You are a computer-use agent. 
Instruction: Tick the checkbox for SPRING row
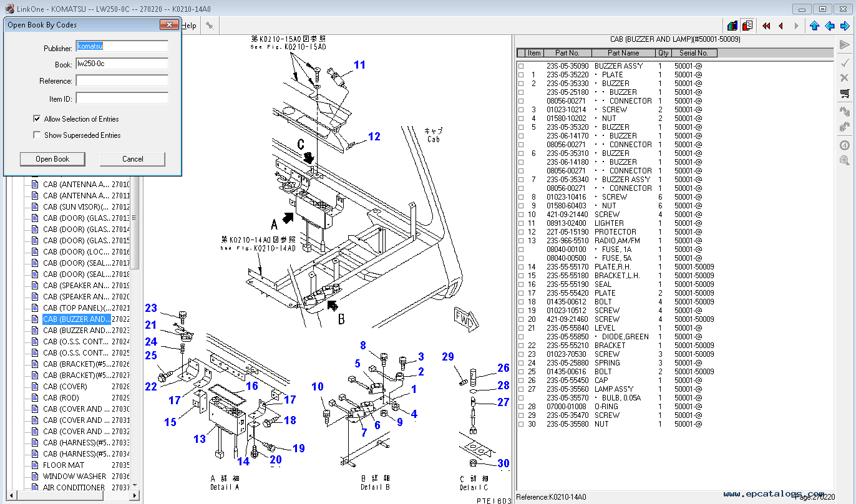521,363
